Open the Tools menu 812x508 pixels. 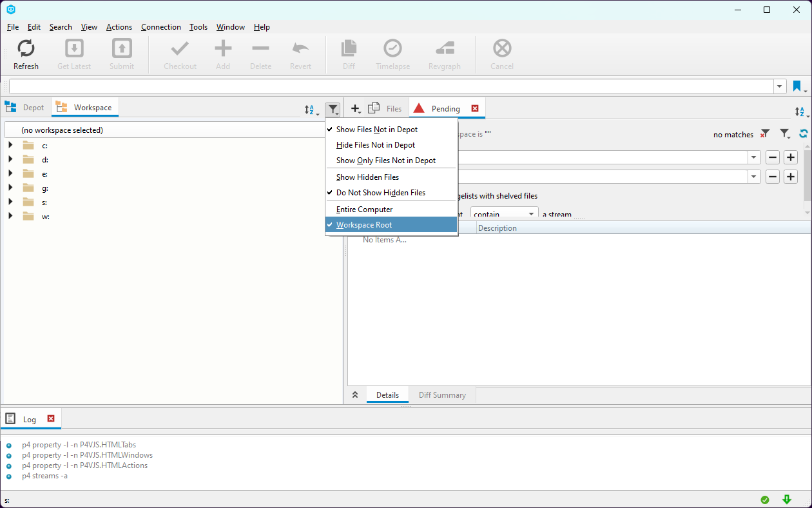(198, 27)
